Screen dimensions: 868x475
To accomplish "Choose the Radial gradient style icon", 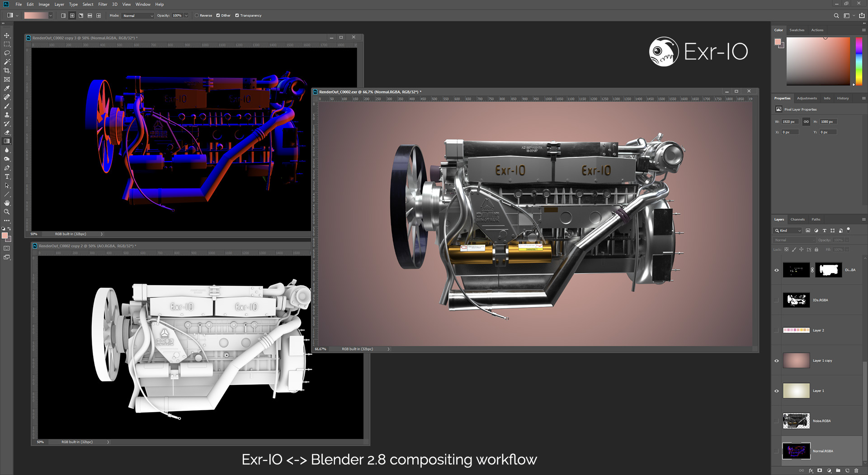I will 72,15.
